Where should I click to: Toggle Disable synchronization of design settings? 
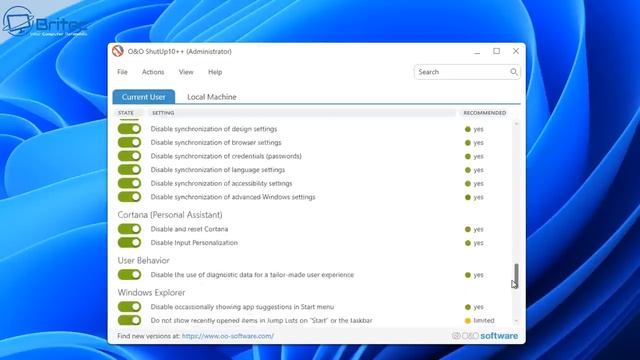click(129, 129)
